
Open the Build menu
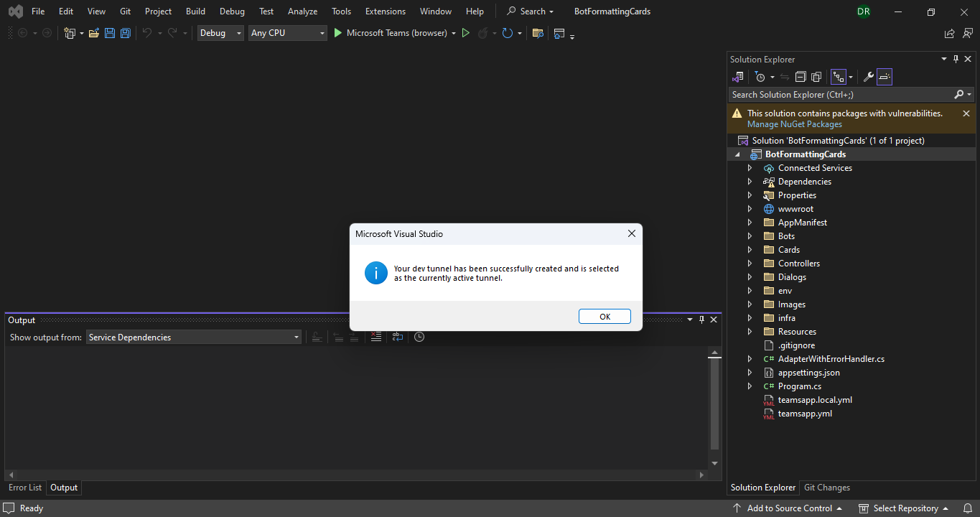click(x=195, y=11)
